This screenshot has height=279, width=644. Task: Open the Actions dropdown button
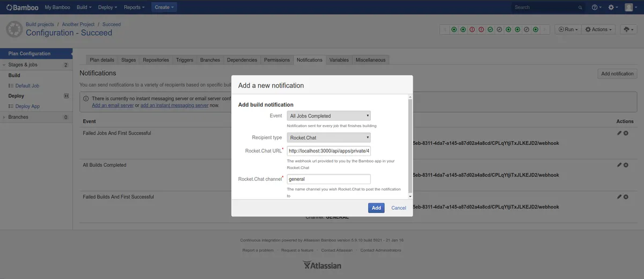[x=599, y=30]
